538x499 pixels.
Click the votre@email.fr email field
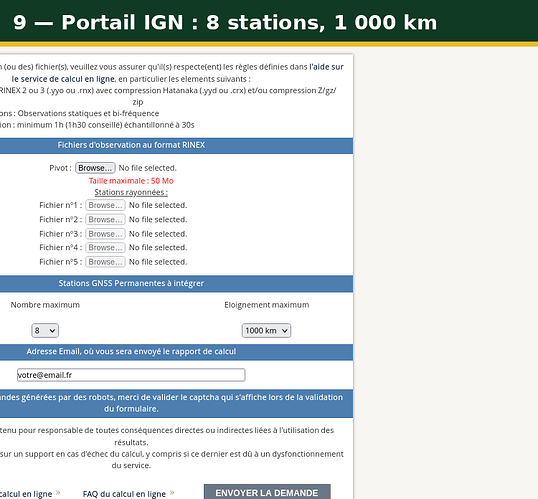[131, 375]
